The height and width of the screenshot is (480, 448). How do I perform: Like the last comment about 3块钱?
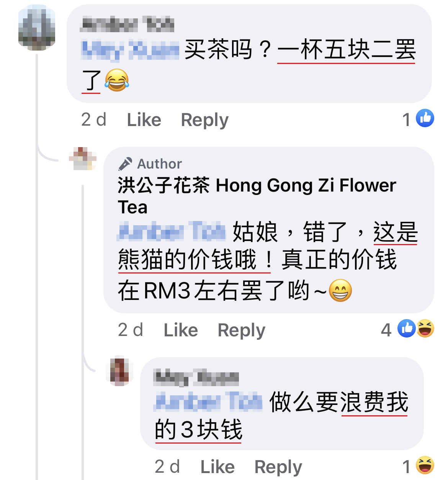(217, 467)
